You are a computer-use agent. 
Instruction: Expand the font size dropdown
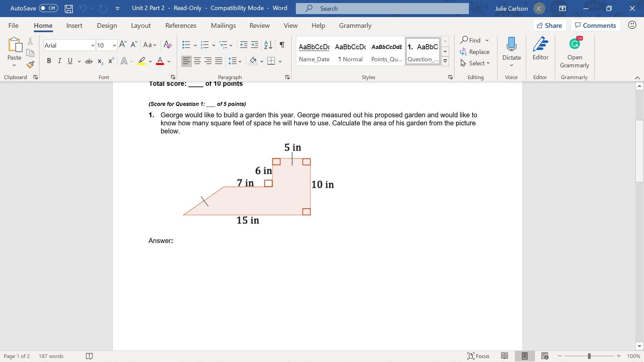[114, 46]
